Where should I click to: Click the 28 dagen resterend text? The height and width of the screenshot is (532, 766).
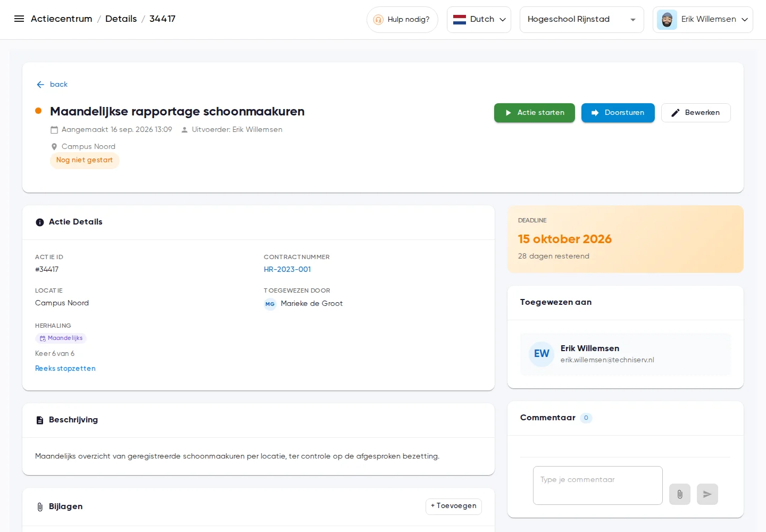(554, 256)
